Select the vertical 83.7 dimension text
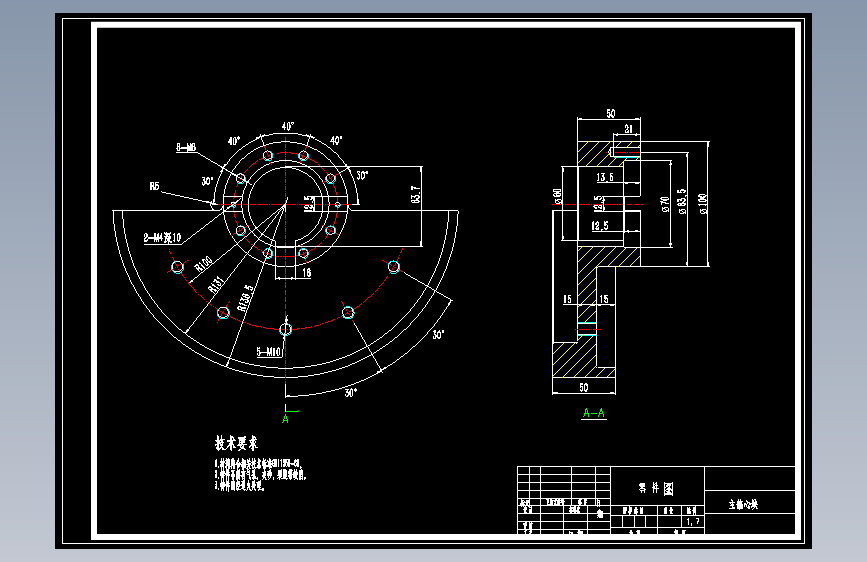The height and width of the screenshot is (562, 867). [x=416, y=194]
